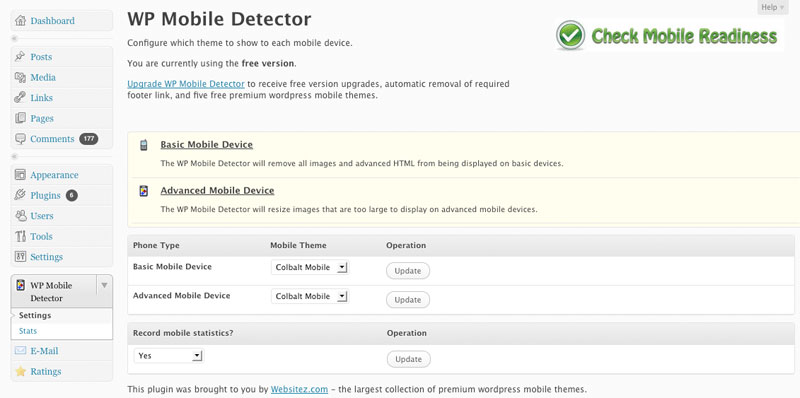
Task: Select the Plugins plug icon
Action: click(20, 195)
